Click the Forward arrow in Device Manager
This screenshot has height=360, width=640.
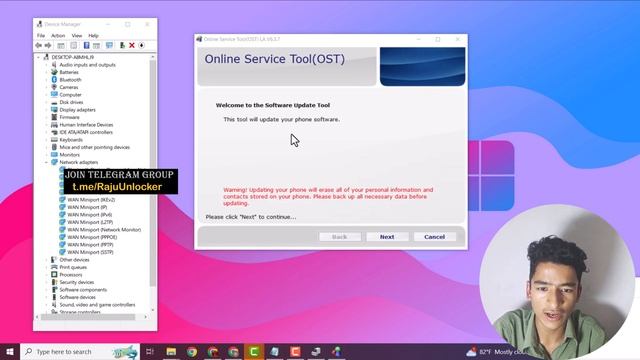pyautogui.click(x=48, y=45)
